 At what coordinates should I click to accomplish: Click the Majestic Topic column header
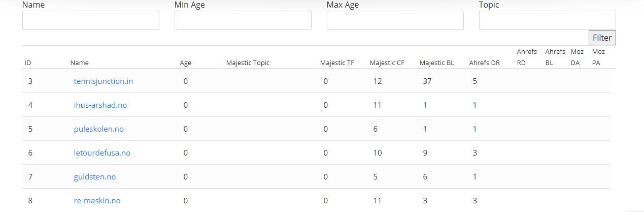pyautogui.click(x=248, y=63)
